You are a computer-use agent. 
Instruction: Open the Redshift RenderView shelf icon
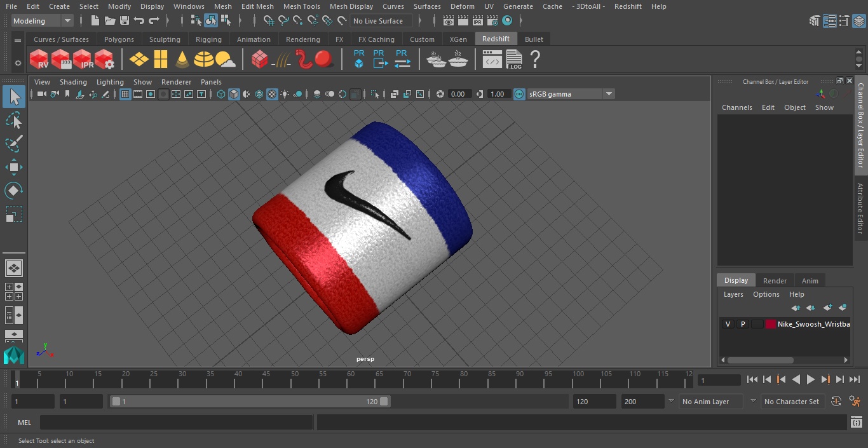pyautogui.click(x=39, y=60)
